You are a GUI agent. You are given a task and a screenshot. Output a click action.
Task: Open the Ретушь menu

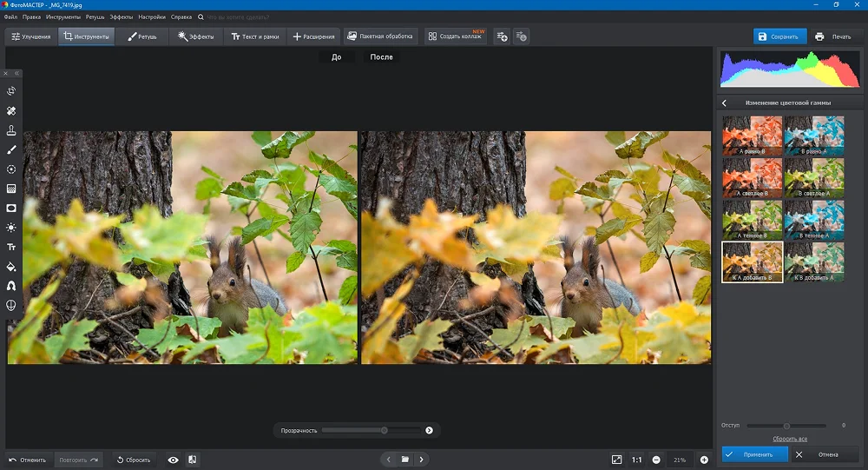coord(95,17)
